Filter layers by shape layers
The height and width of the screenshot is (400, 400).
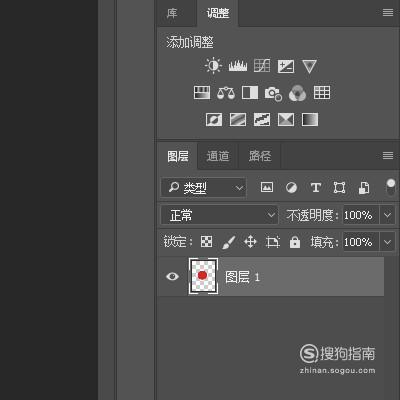click(x=339, y=188)
